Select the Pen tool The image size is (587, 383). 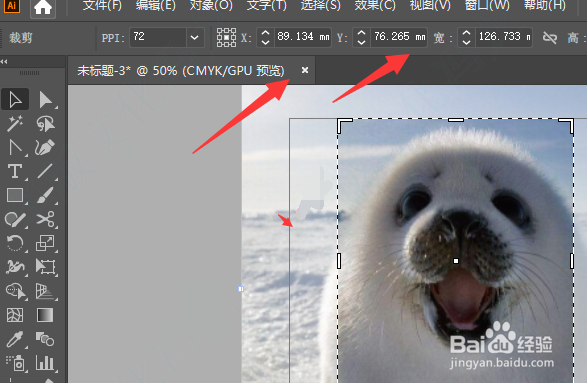(x=15, y=148)
